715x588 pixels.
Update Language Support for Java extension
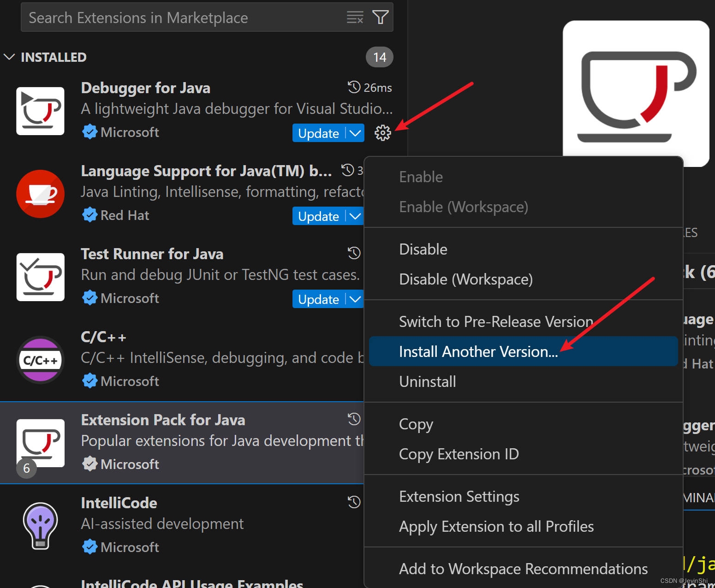319,216
